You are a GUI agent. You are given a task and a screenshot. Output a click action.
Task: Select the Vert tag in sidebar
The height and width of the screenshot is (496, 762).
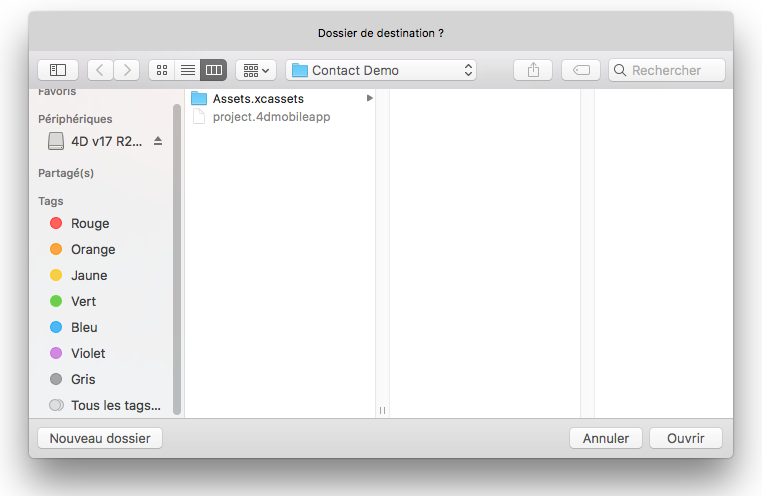click(x=83, y=301)
